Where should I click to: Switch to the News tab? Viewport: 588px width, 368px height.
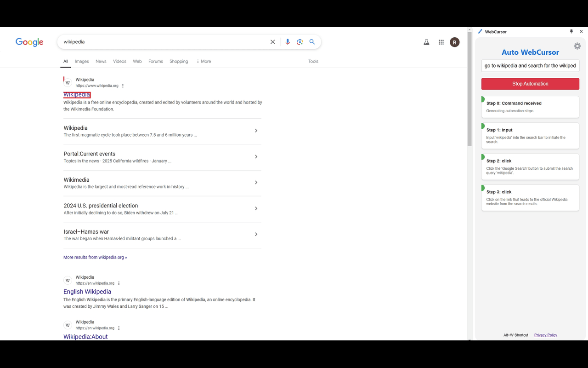click(101, 61)
